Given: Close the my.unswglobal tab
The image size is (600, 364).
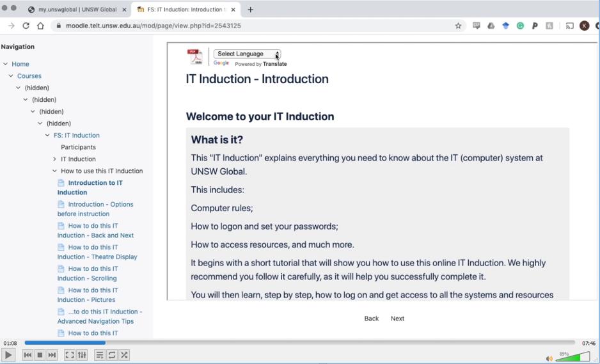Looking at the screenshot, I should 124,10.
